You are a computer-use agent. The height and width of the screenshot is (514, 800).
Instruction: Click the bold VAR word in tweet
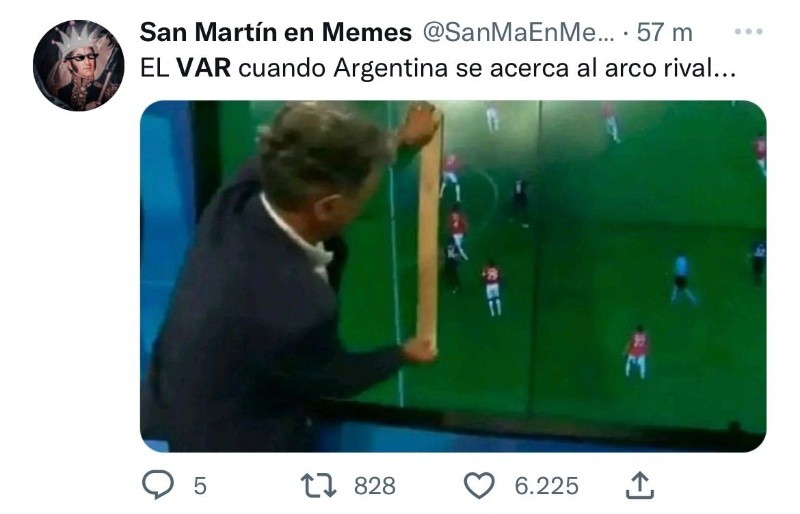(x=204, y=68)
